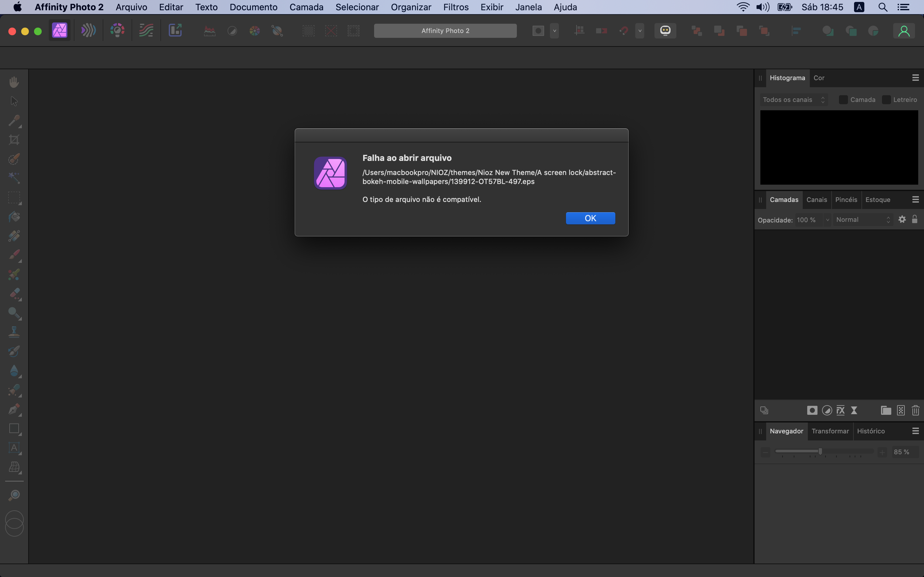Screen dimensions: 924x577
Task: Select the Clone Stamp tool
Action: [14, 332]
